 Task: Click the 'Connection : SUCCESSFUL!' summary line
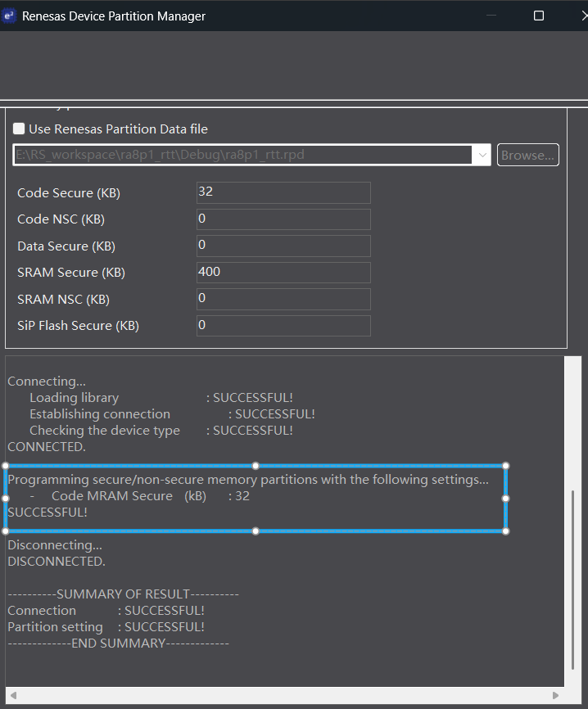pos(106,611)
